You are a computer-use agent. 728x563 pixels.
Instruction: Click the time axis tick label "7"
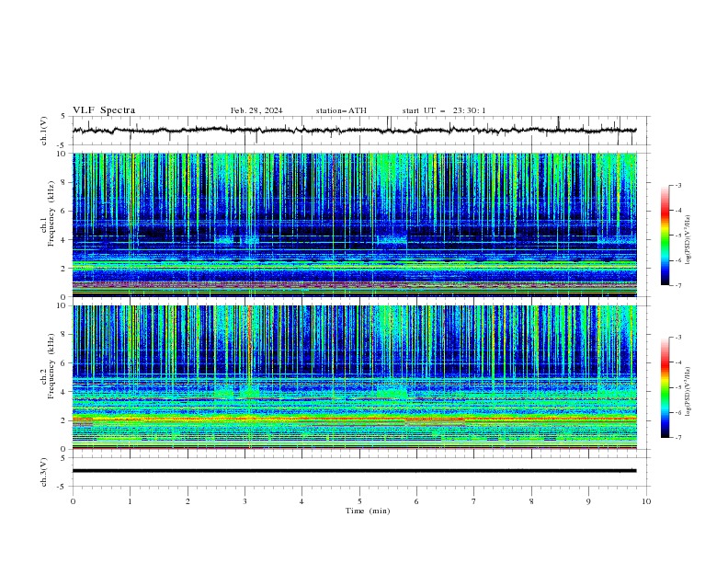click(474, 501)
